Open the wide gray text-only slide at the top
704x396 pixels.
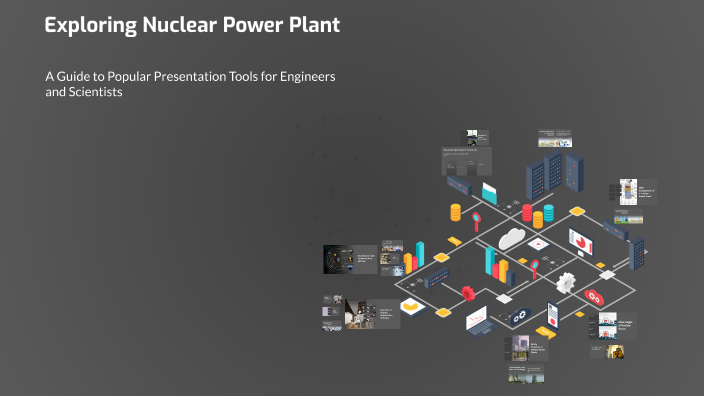[466, 161]
